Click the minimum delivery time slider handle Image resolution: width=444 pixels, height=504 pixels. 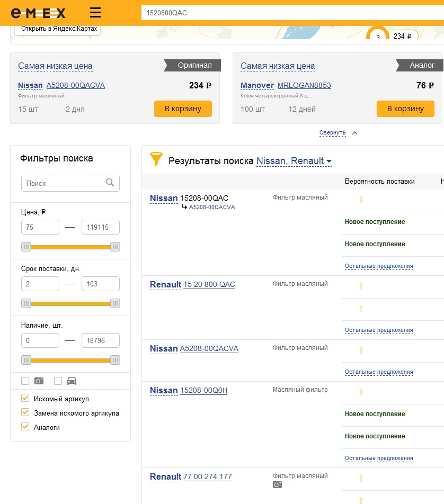point(26,303)
